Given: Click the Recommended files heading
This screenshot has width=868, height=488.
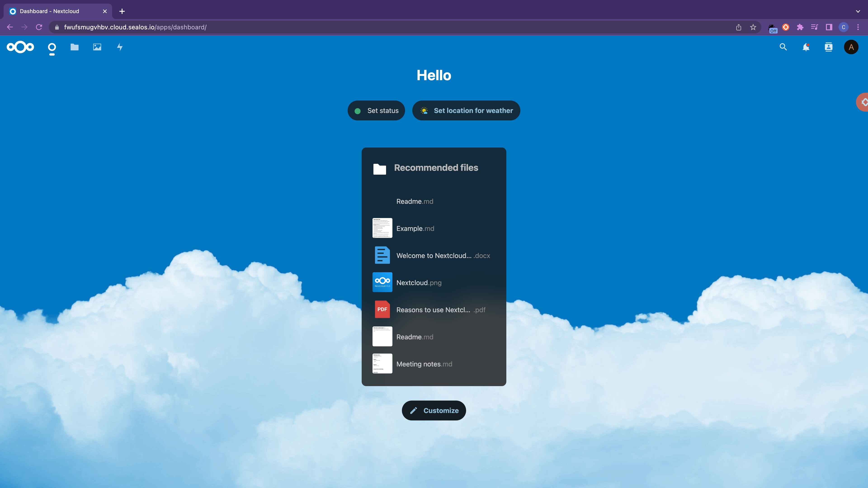Looking at the screenshot, I should (x=436, y=168).
